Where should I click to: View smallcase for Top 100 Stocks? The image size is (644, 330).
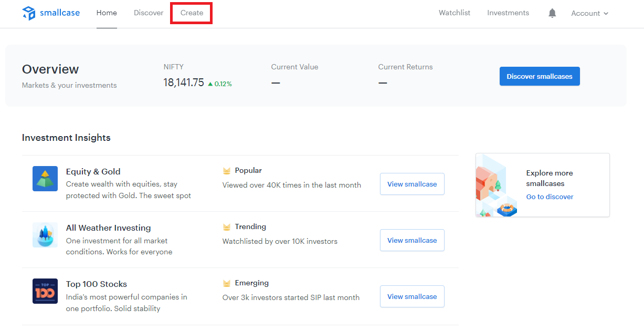coord(412,296)
